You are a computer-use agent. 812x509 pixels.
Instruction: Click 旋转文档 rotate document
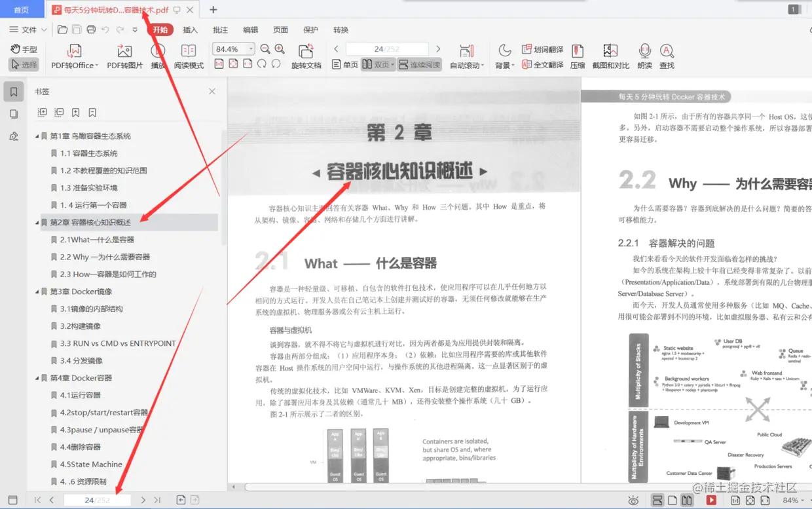[306, 57]
